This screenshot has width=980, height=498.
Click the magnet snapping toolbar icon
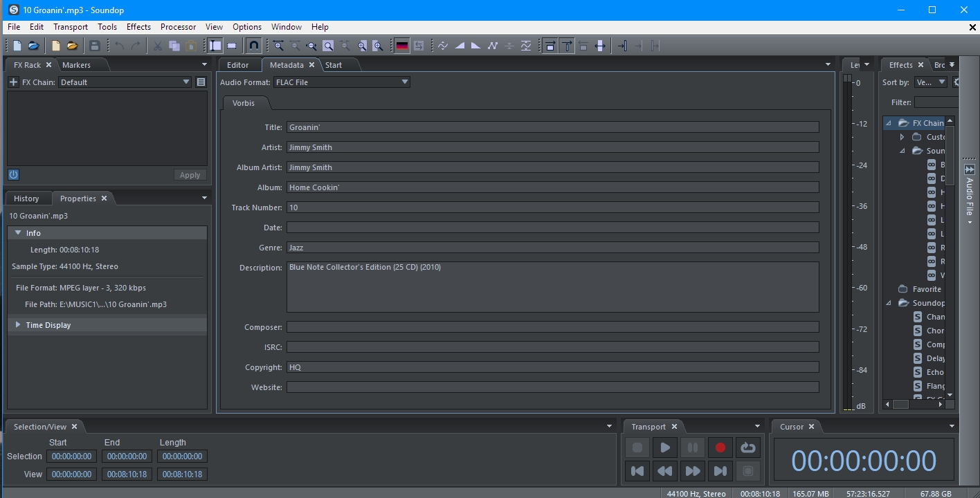tap(254, 46)
